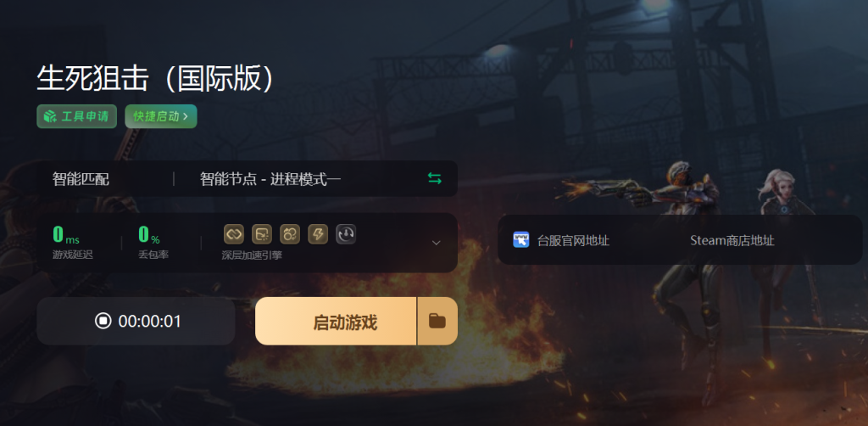Click the 工具申请 button

[x=76, y=116]
